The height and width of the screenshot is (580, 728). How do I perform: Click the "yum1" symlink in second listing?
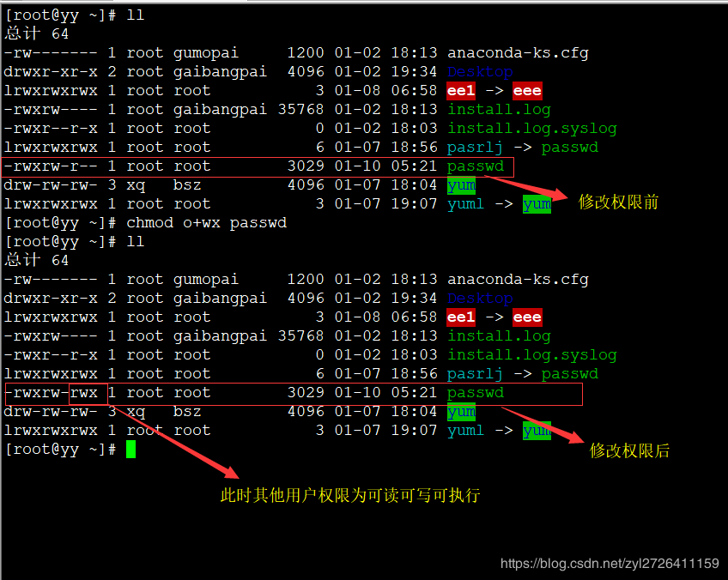click(465, 431)
